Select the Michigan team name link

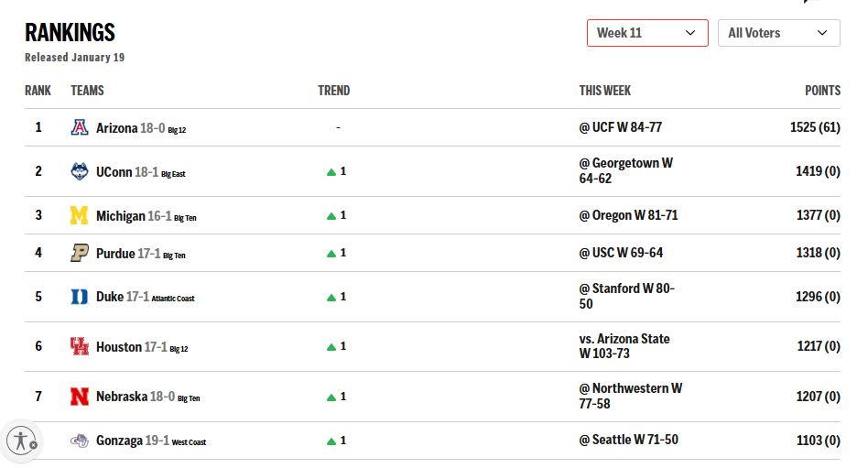[x=120, y=216]
